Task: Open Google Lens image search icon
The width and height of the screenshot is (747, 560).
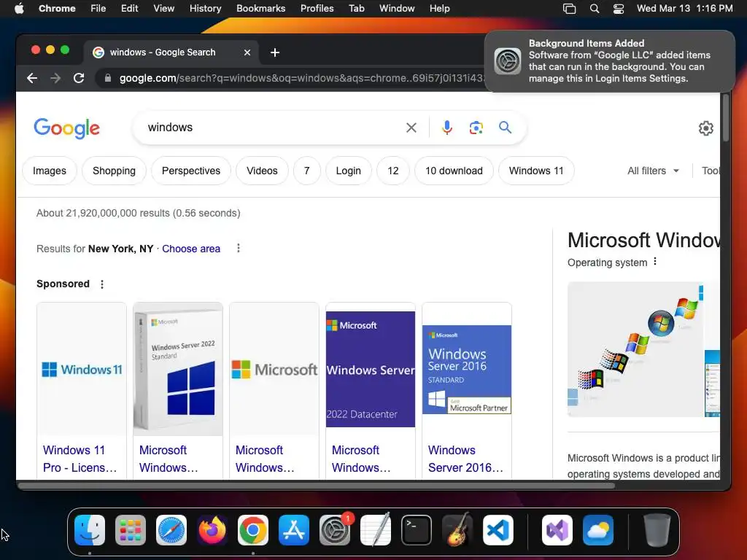Action: click(x=476, y=128)
